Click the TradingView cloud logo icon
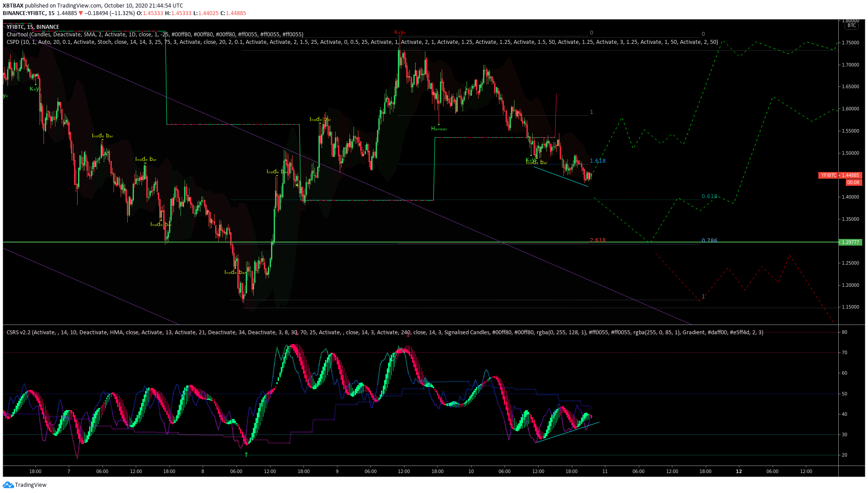Image resolution: width=868 pixels, height=493 pixels. pyautogui.click(x=8, y=485)
